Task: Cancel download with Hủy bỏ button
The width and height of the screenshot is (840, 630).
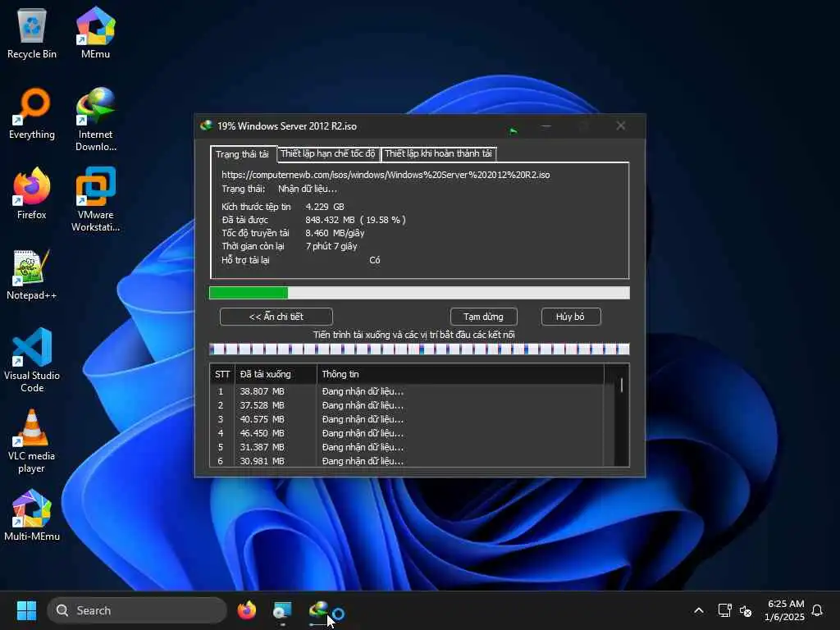Action: (571, 317)
